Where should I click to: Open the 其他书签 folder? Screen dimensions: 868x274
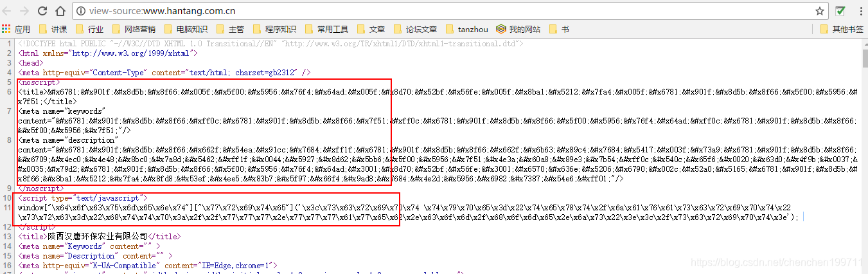tap(842, 29)
